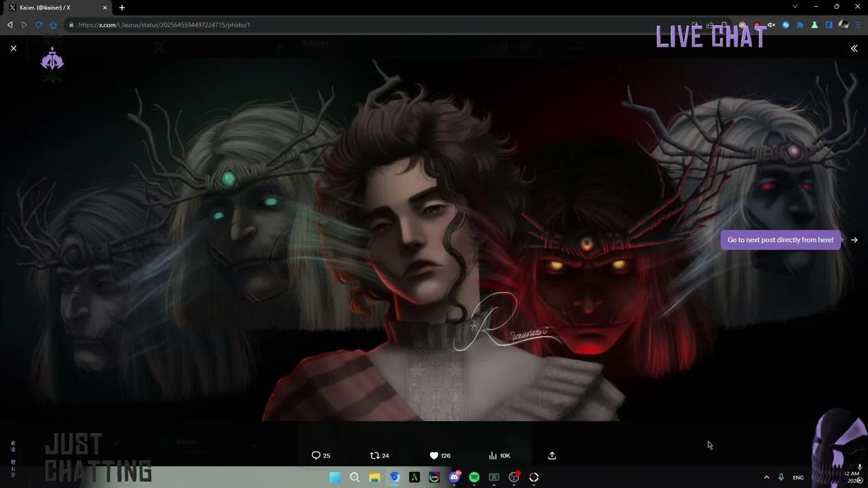Open the extensions puzzle menu
The width and height of the screenshot is (868, 488).
[x=800, y=25]
